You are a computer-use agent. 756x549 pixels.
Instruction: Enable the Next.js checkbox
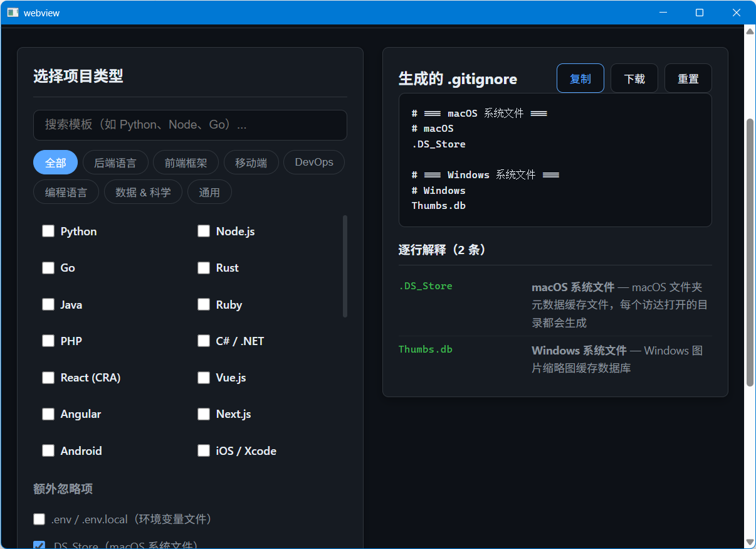click(204, 414)
